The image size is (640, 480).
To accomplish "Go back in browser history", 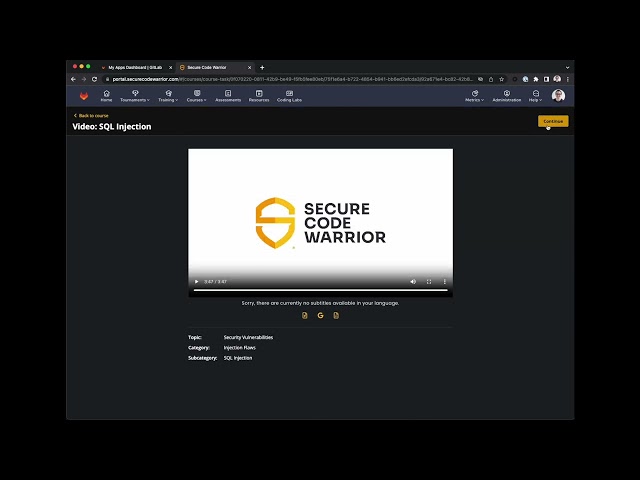I will coord(73,79).
